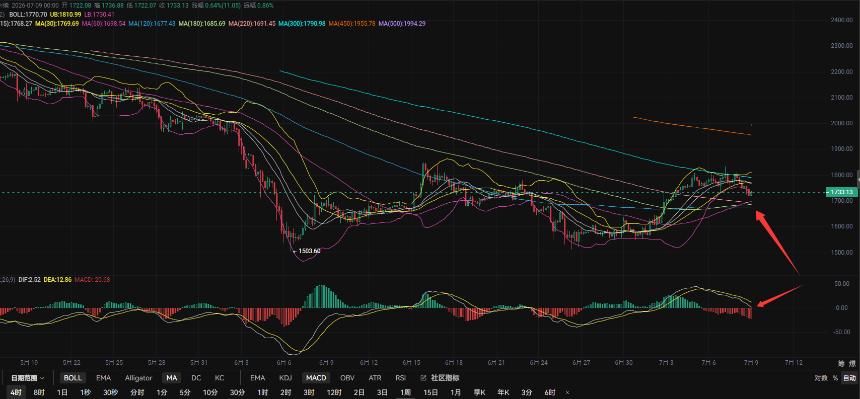Image resolution: width=860 pixels, height=399 pixels.
Task: Open the 社区指标 community indicators
Action: click(x=445, y=378)
